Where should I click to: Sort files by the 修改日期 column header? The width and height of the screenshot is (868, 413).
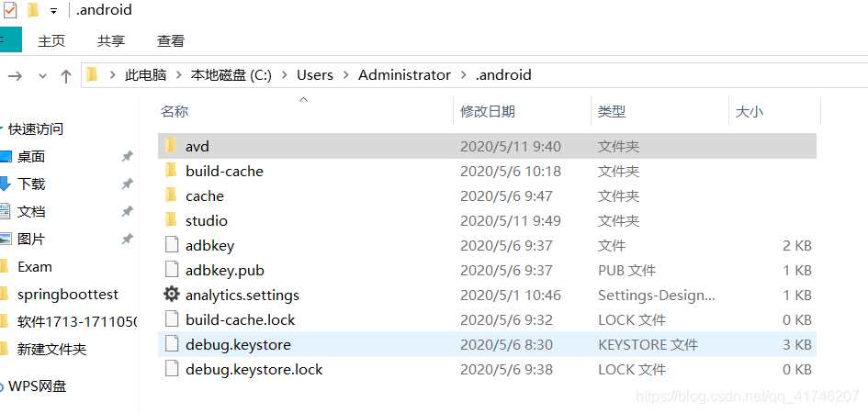pos(488,111)
